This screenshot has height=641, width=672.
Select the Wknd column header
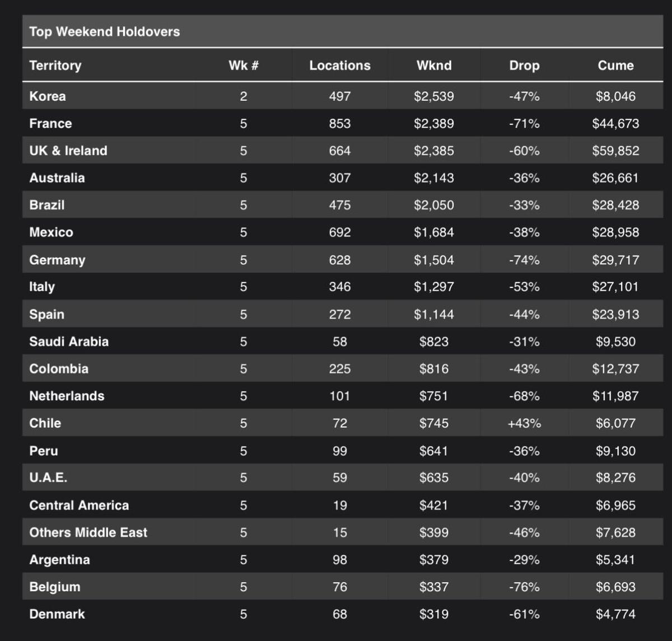[x=434, y=66]
